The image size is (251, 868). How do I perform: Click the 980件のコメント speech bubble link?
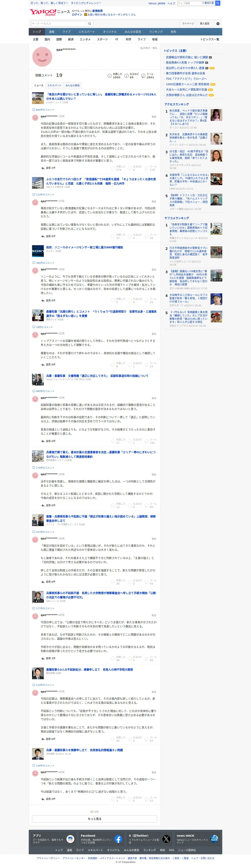pos(43,391)
